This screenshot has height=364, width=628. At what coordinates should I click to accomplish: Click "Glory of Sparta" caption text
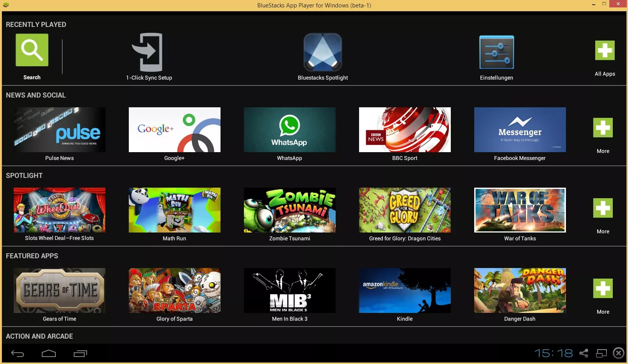[x=174, y=319]
